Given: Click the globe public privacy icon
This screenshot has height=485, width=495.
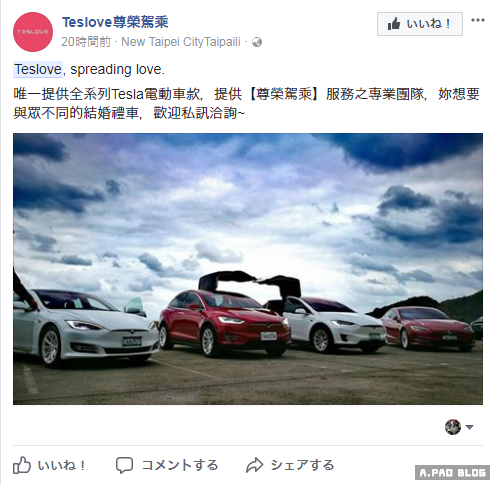Looking at the screenshot, I should click(257, 42).
